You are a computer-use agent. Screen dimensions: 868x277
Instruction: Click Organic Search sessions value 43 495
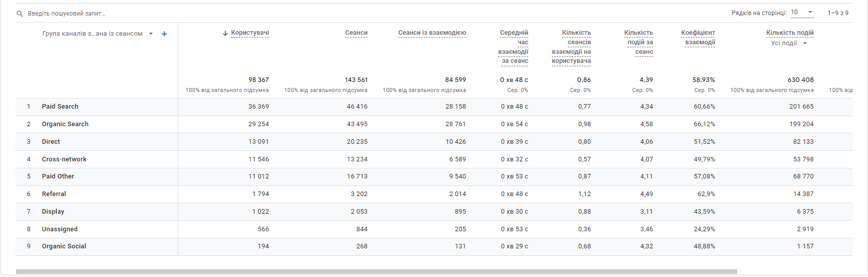coord(357,124)
